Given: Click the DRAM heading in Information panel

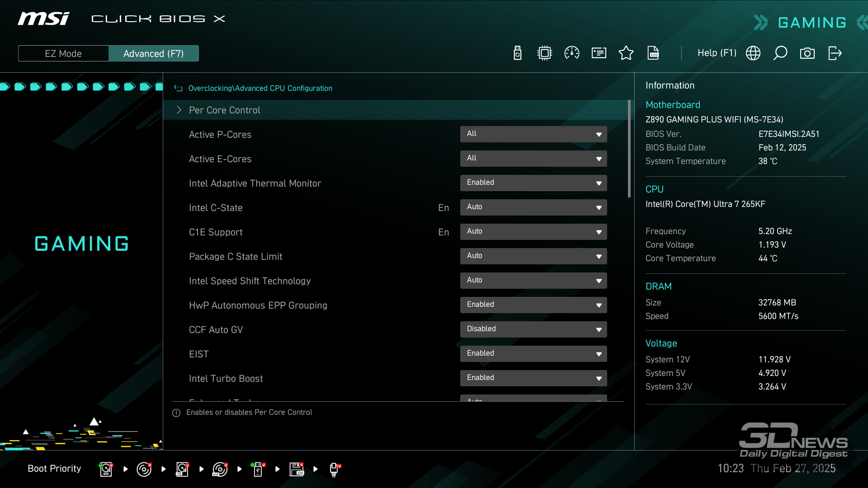Looking at the screenshot, I should point(658,286).
